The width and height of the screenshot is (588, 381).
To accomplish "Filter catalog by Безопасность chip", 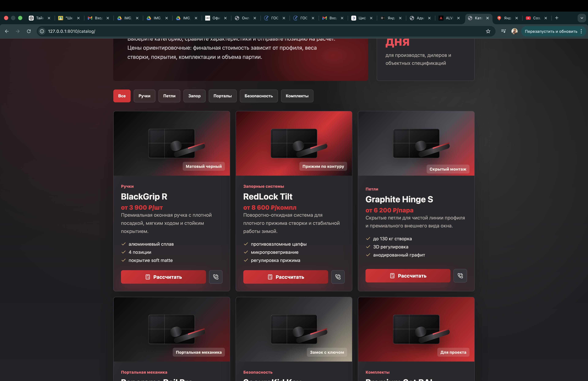I will point(258,96).
